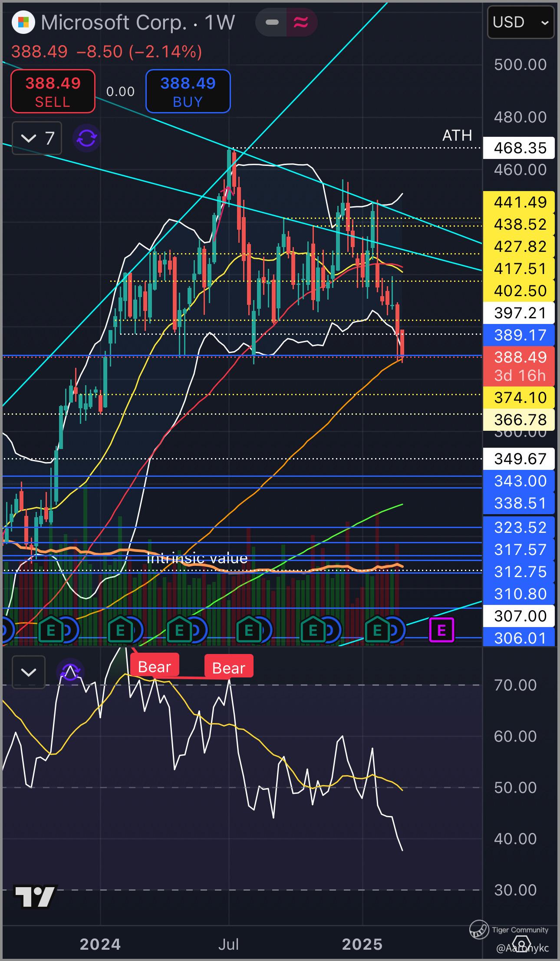560x961 pixels.
Task: Open the earnings E marker near Jul
Action: 249,630
